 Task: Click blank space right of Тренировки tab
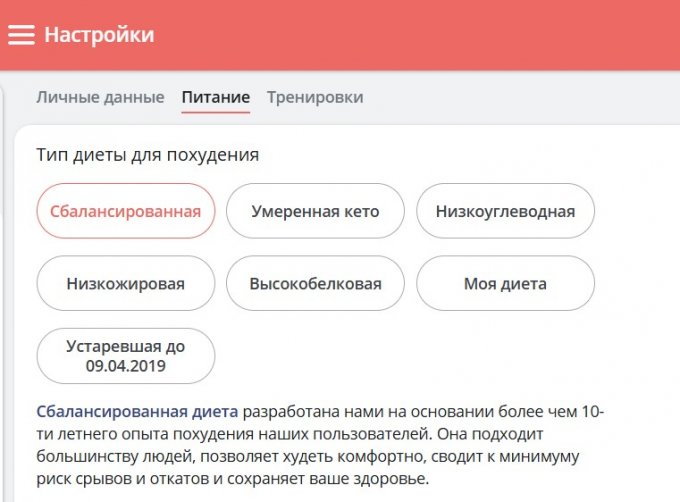520,97
